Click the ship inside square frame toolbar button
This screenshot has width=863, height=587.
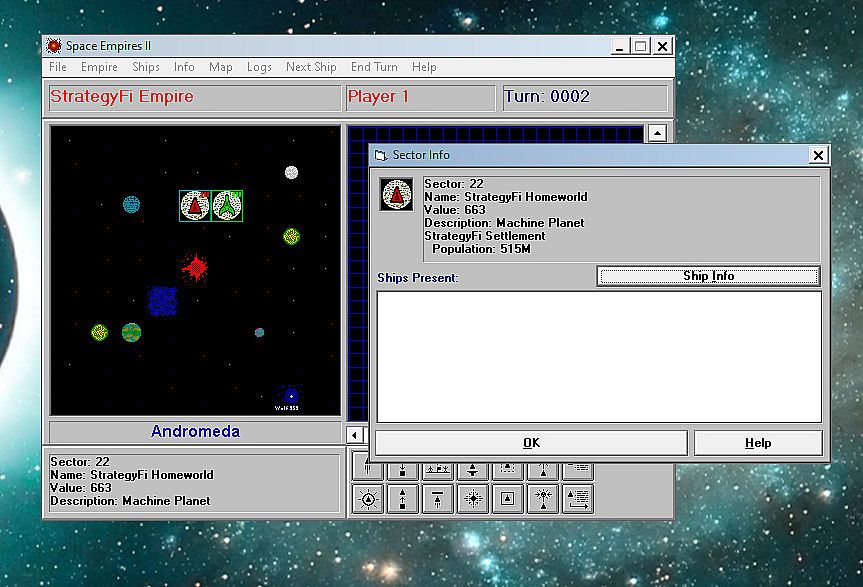pos(507,499)
